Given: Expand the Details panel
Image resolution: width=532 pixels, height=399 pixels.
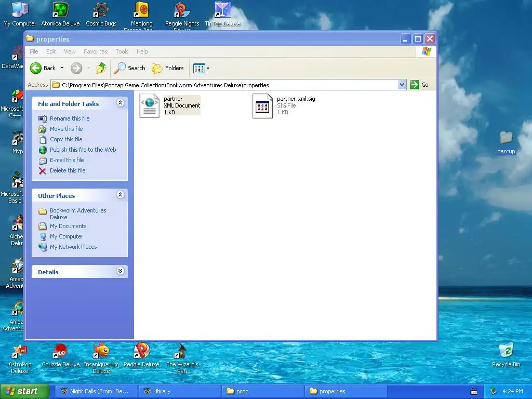Looking at the screenshot, I should [120, 271].
